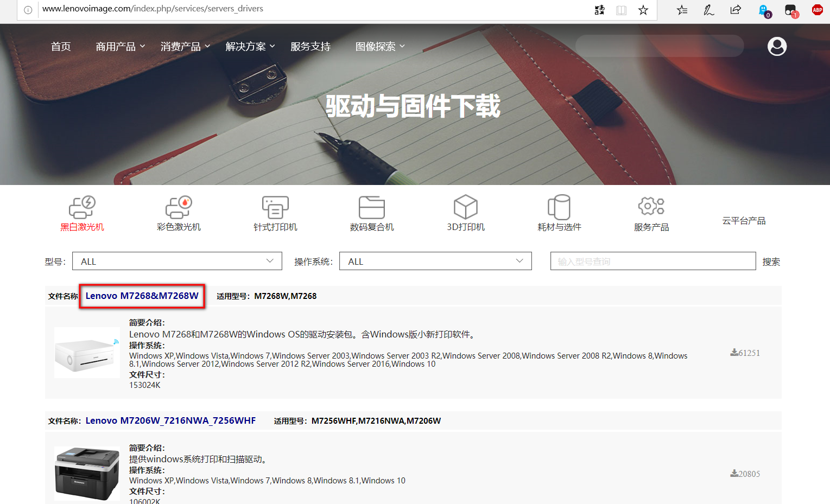Open the Adblock Plus extension icon
The image size is (830, 504).
pyautogui.click(x=817, y=10)
